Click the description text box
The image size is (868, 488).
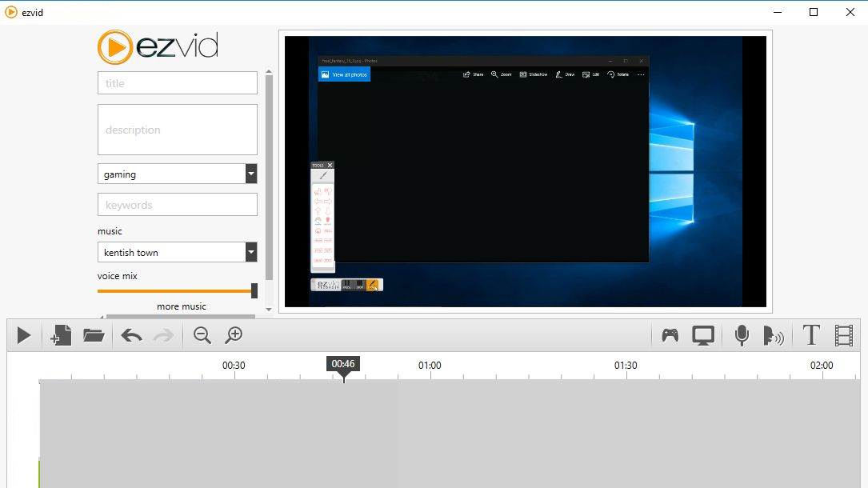point(177,130)
